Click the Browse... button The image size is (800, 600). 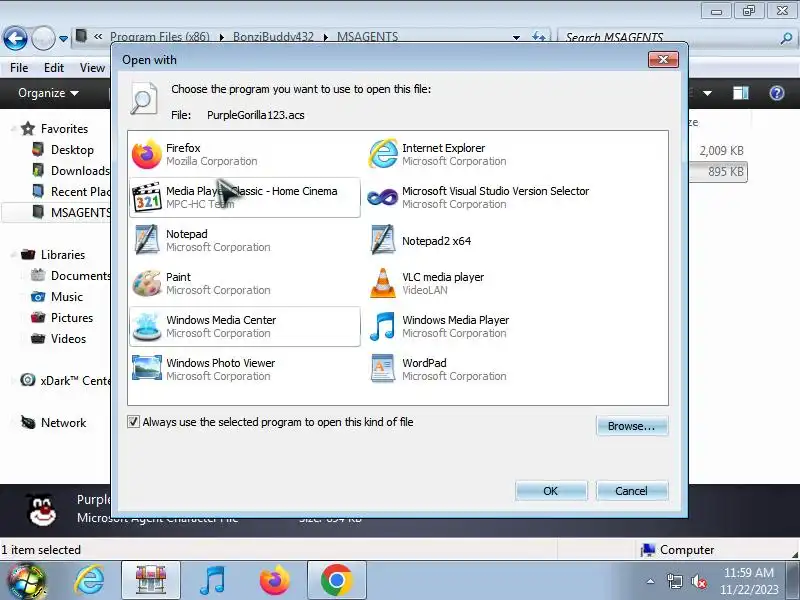tap(632, 426)
